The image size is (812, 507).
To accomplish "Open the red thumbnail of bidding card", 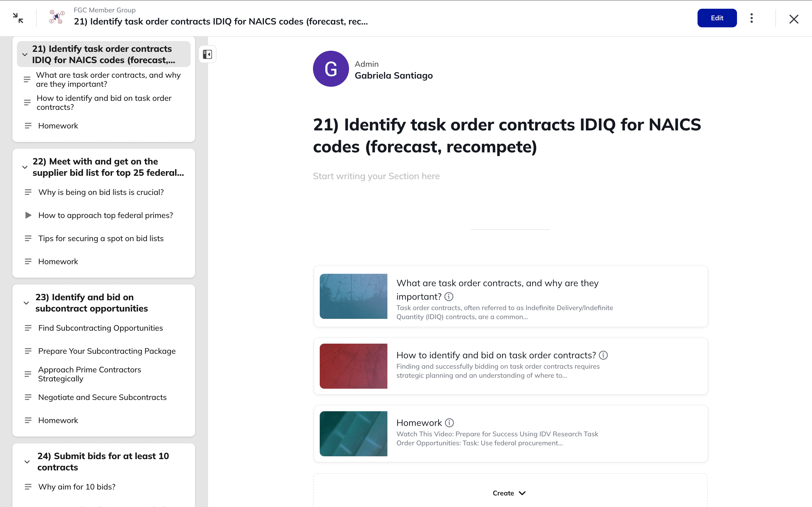I will (353, 366).
